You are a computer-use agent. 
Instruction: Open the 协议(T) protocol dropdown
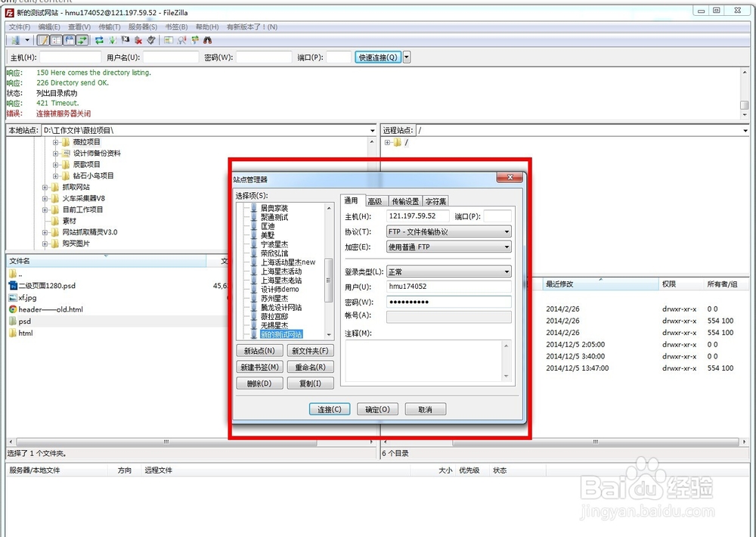coord(449,231)
